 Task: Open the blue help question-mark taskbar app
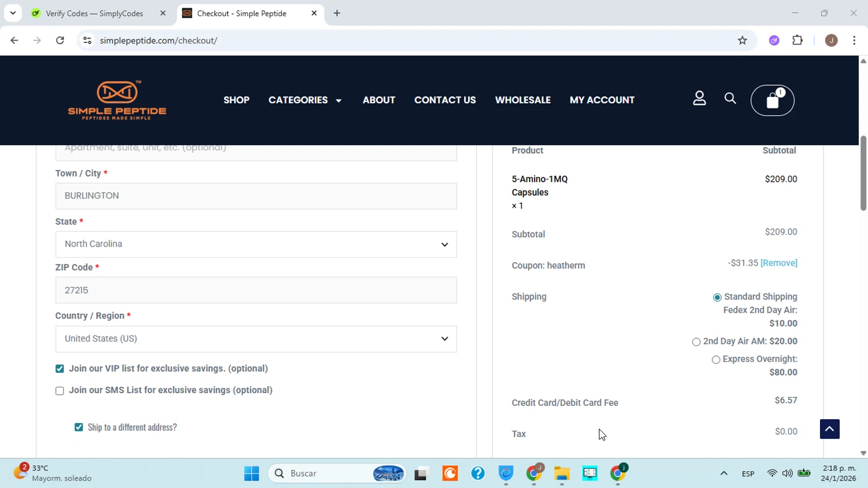coord(478,474)
